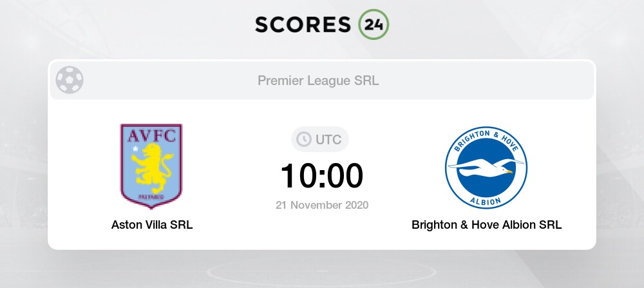The image size is (644, 288).
Task: Click the green-circled 24 badge
Action: tap(374, 24)
